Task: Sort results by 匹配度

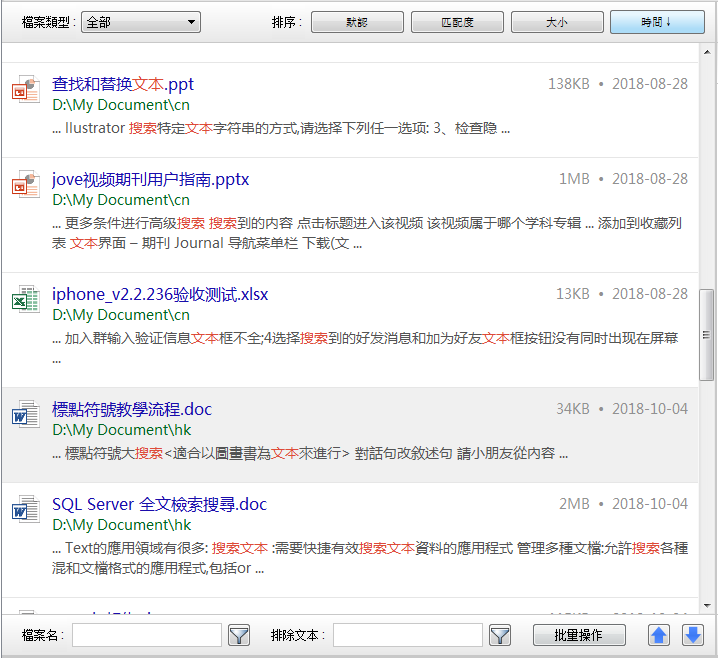Action: (x=457, y=22)
